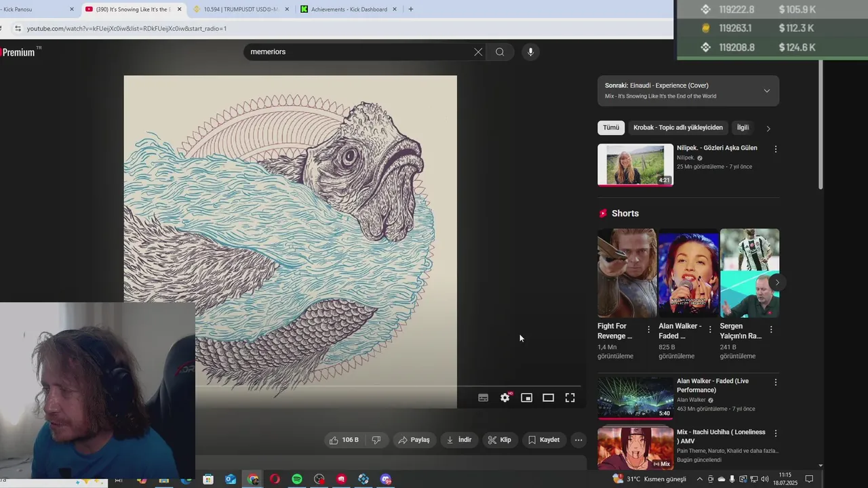Click the weather 31°C Kısmen güneşli widget
The width and height of the screenshot is (868, 488).
tap(650, 479)
